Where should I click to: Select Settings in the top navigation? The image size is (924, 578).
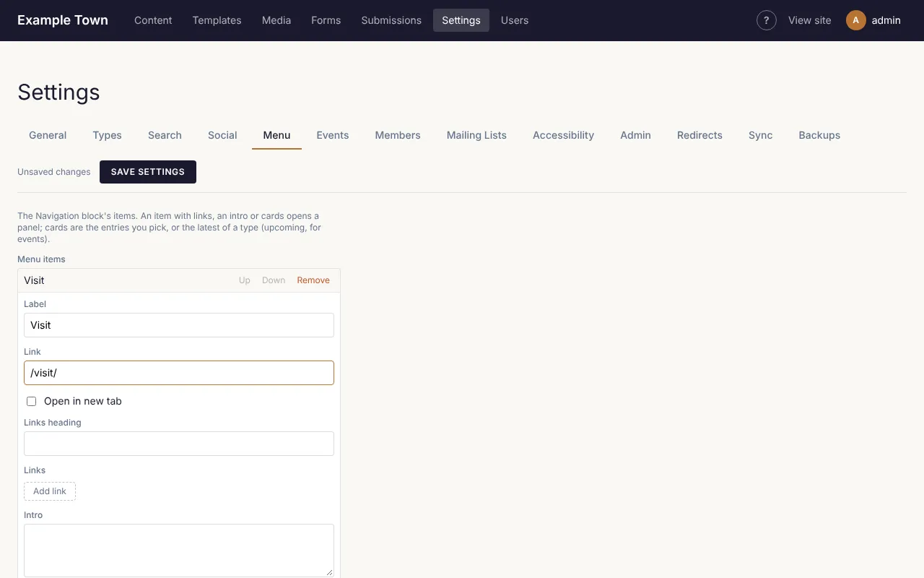tap(461, 20)
